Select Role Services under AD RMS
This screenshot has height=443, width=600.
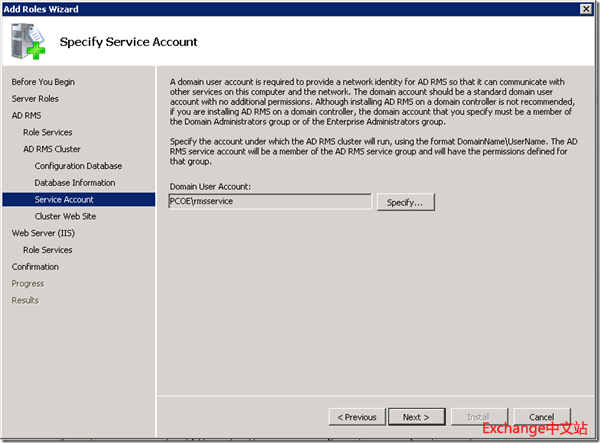click(47, 132)
